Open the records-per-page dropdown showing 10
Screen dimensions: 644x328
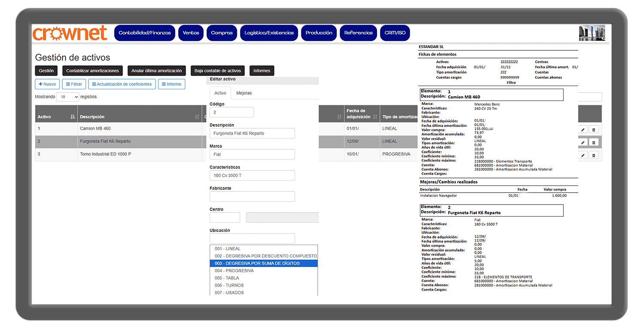point(68,97)
